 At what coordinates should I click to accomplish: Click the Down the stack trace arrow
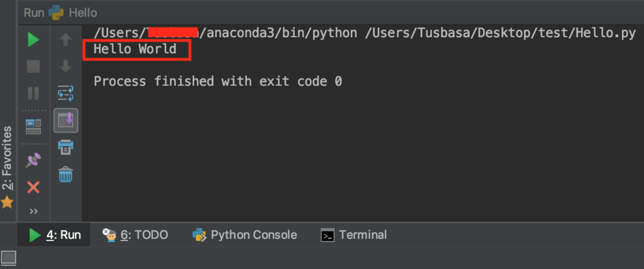click(x=65, y=66)
